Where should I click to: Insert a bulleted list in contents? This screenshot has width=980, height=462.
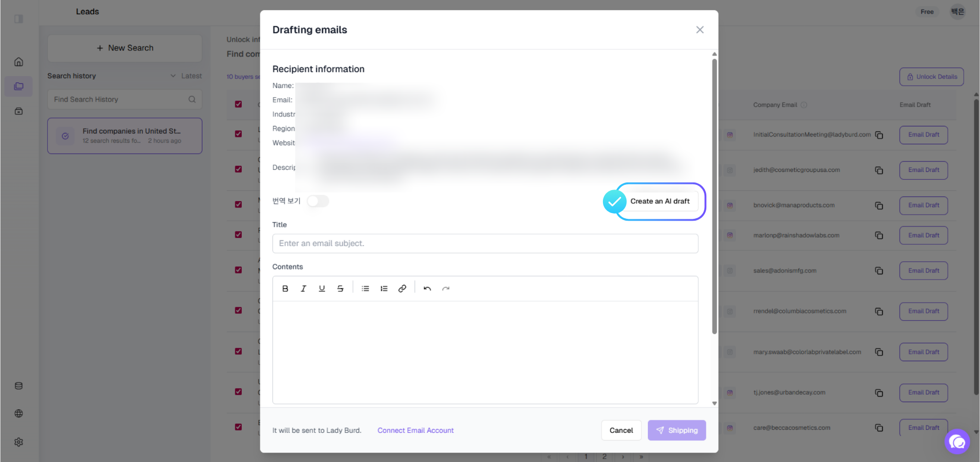[366, 289]
